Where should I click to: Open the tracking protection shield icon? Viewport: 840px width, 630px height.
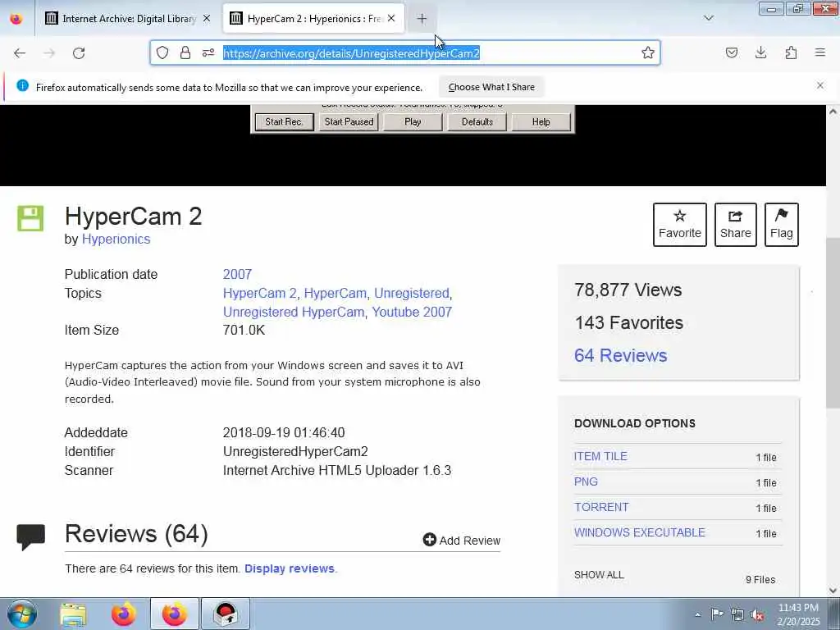[x=162, y=52]
